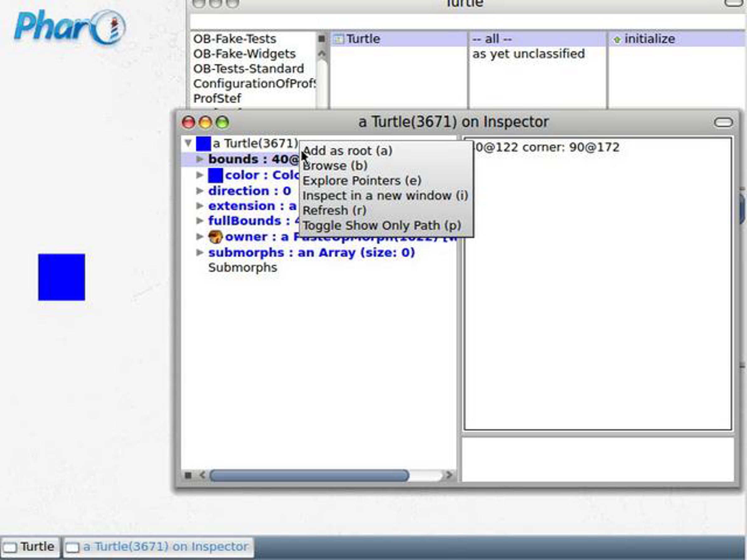The height and width of the screenshot is (560, 747).
Task: Click the Turtle class icon in the browser
Action: 338,40
